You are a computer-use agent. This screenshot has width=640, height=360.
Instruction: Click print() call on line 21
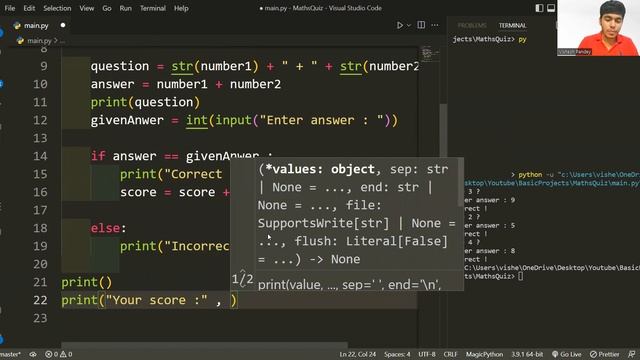click(x=87, y=282)
